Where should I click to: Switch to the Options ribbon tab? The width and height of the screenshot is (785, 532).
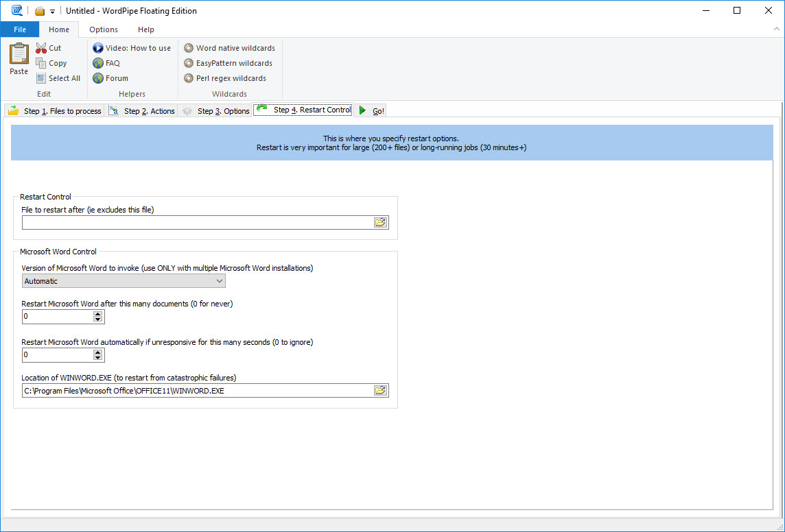tap(104, 29)
